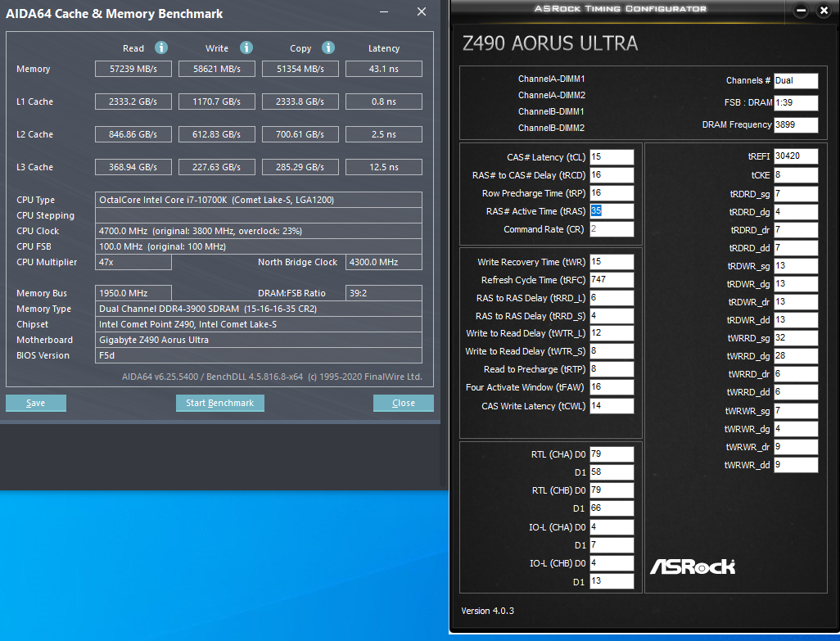
Task: Click the Row Precharge Time (tRP) field
Action: (612, 192)
